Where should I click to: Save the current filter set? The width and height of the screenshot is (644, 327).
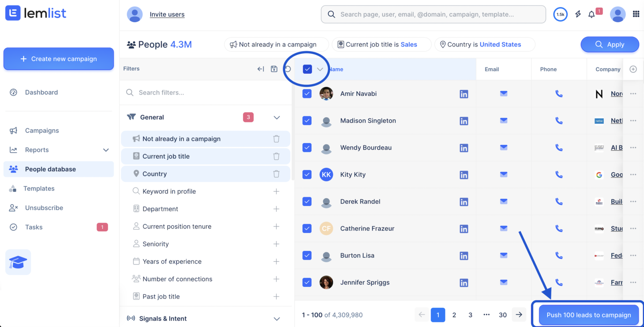click(274, 69)
